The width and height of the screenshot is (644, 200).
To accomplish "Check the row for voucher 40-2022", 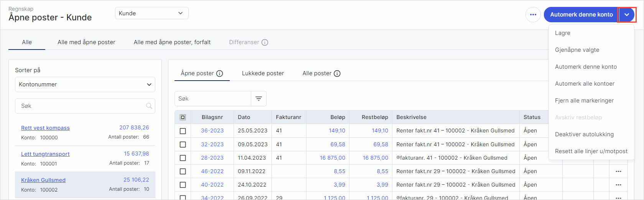I will (x=183, y=185).
